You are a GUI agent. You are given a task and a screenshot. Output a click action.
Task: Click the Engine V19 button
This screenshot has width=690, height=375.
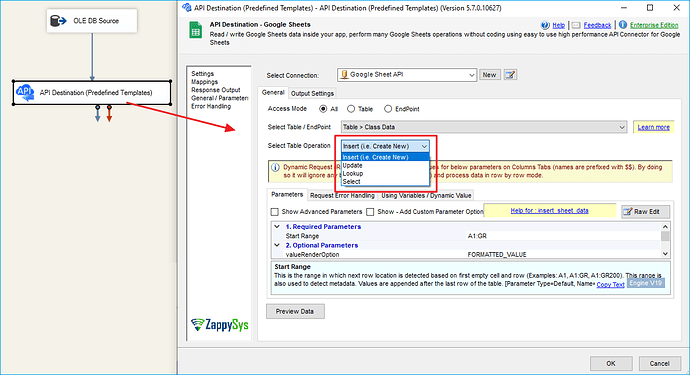coord(645,283)
